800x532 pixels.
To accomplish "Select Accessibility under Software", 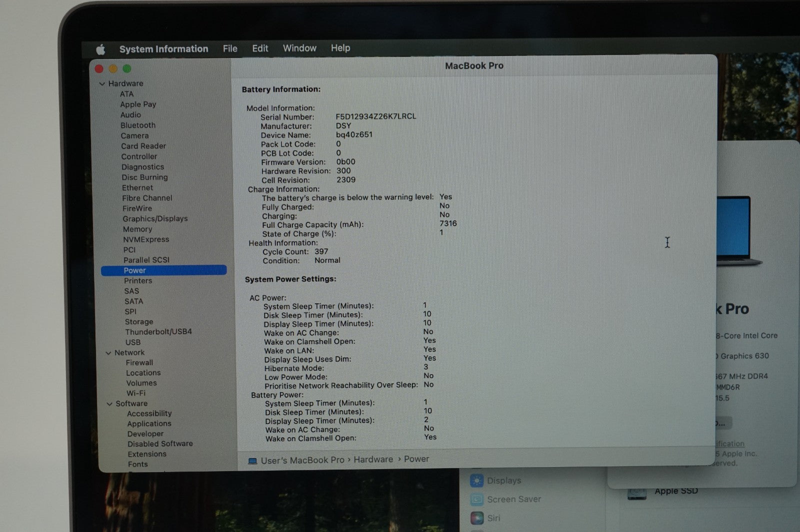I will click(x=149, y=414).
